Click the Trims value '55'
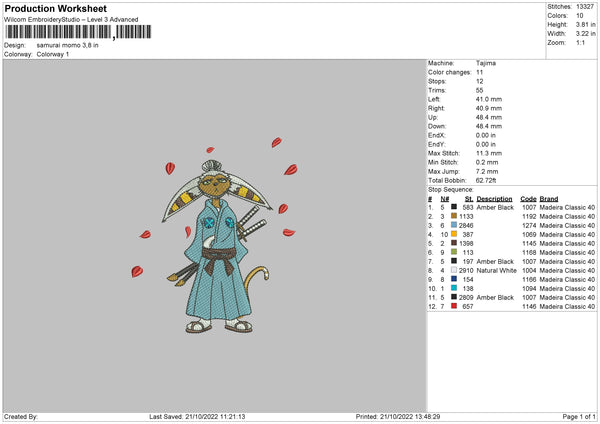 tap(479, 90)
